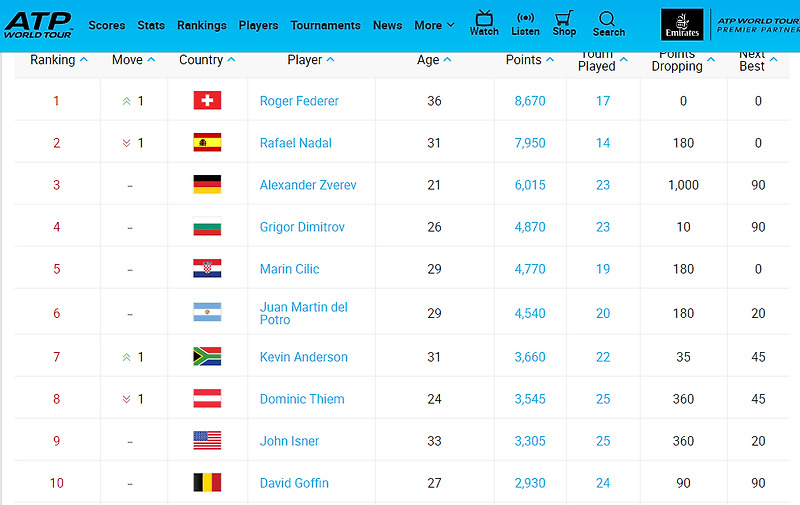Open Juan Martin del Potro link
800x505 pixels.
304,313
